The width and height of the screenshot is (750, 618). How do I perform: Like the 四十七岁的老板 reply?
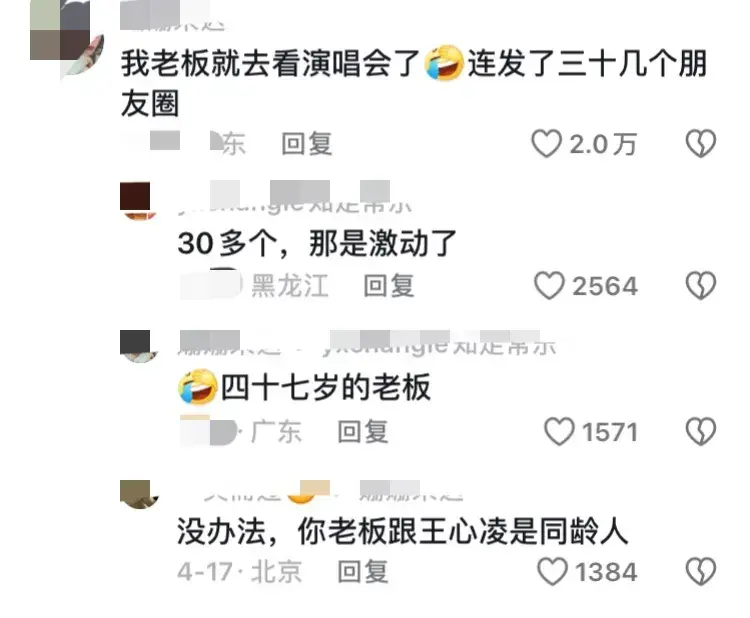click(x=559, y=431)
